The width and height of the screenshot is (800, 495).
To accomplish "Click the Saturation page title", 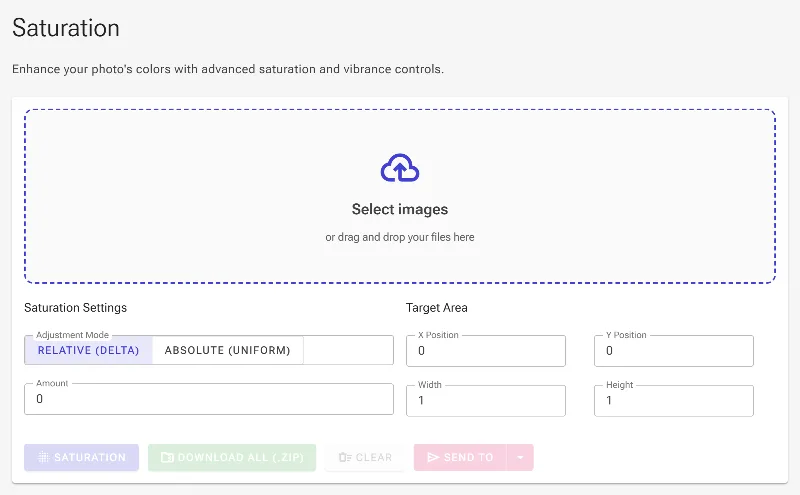I will point(66,28).
